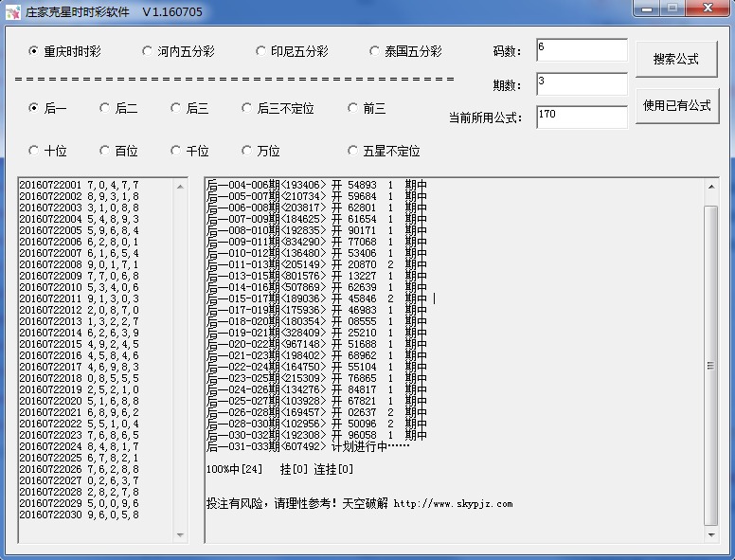Minimize the 庄家克星时时彩软件 window
The height and width of the screenshot is (560, 735).
tap(645, 9)
